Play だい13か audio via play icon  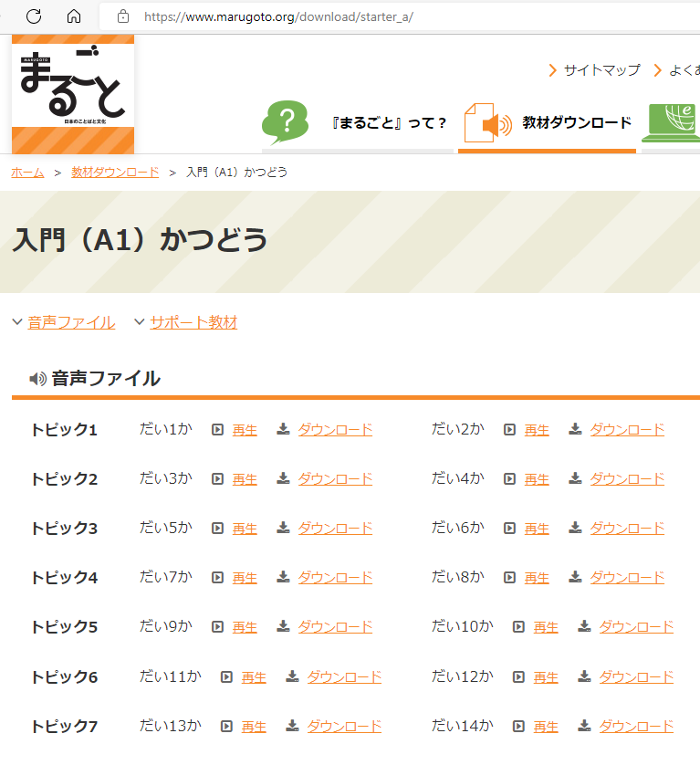point(226,727)
